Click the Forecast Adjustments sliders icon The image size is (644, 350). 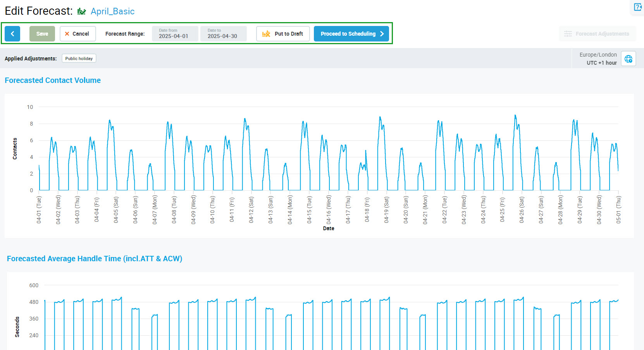click(568, 34)
